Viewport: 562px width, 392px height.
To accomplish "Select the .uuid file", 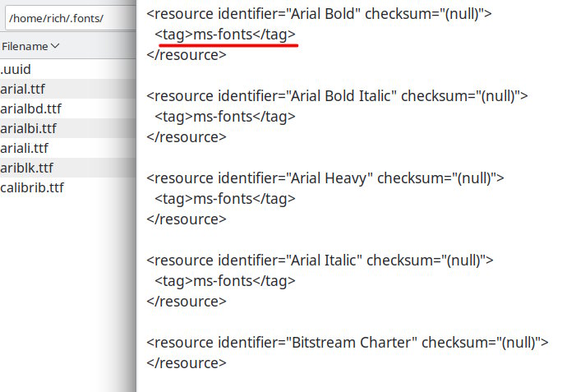I will tap(16, 70).
